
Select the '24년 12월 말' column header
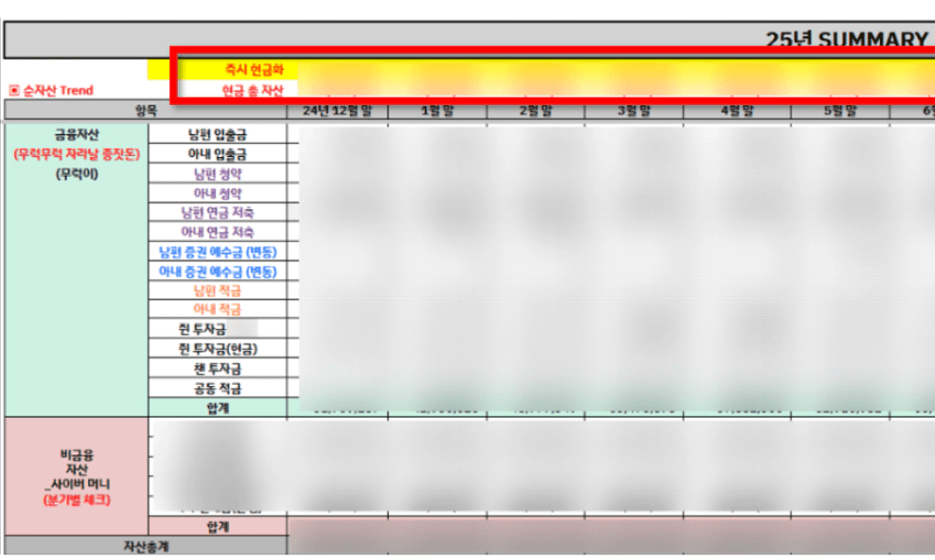click(338, 111)
